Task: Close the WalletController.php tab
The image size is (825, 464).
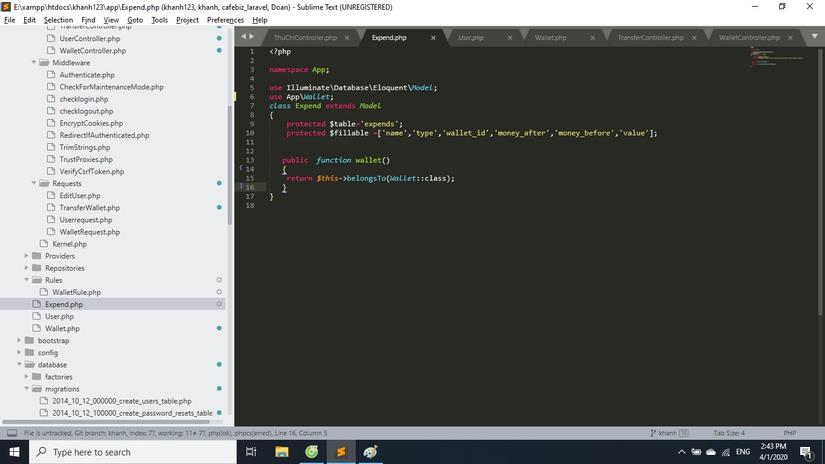Action: point(790,38)
